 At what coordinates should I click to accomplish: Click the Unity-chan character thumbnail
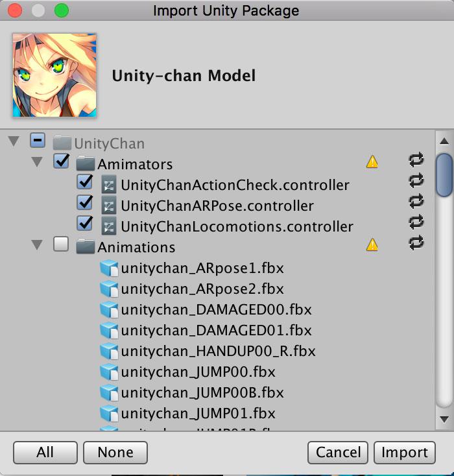click(54, 75)
